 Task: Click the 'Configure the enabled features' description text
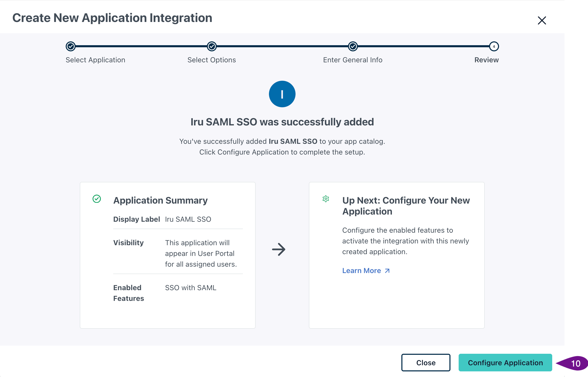406,241
